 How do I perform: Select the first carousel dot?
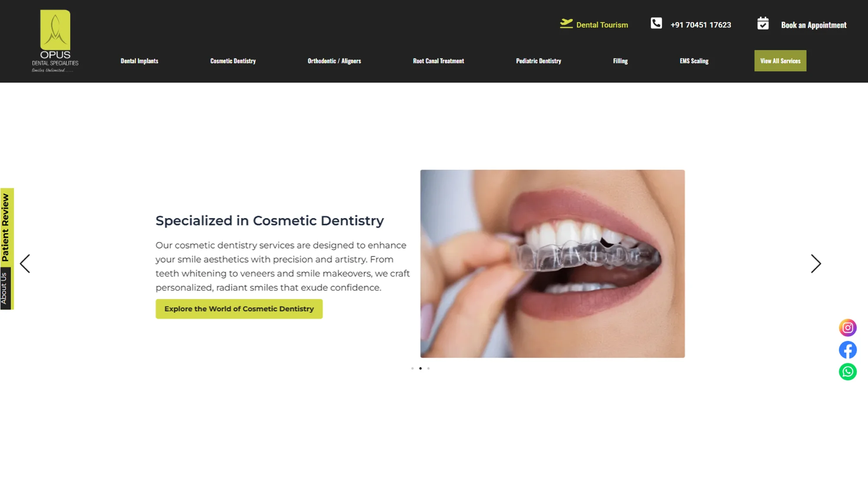(412, 368)
